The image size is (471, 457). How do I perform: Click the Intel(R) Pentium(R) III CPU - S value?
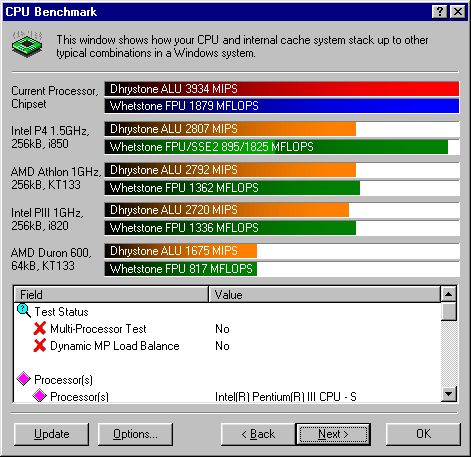click(x=286, y=397)
